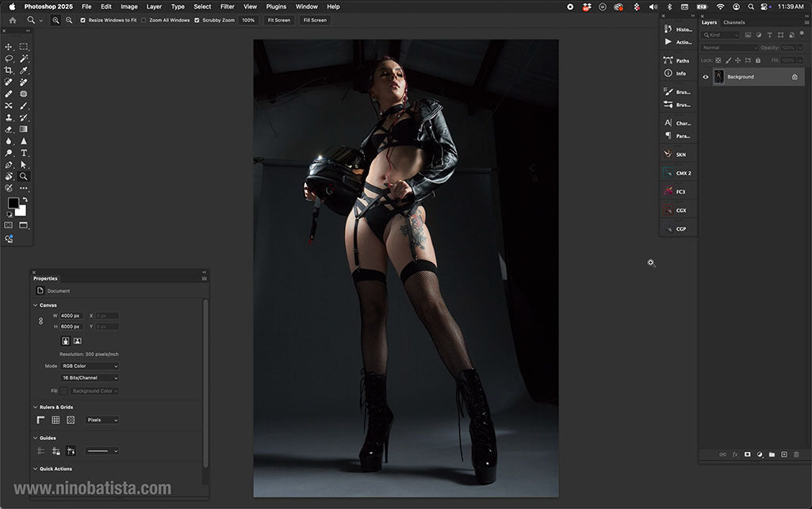Select the Clone Stamp tool

9,117
